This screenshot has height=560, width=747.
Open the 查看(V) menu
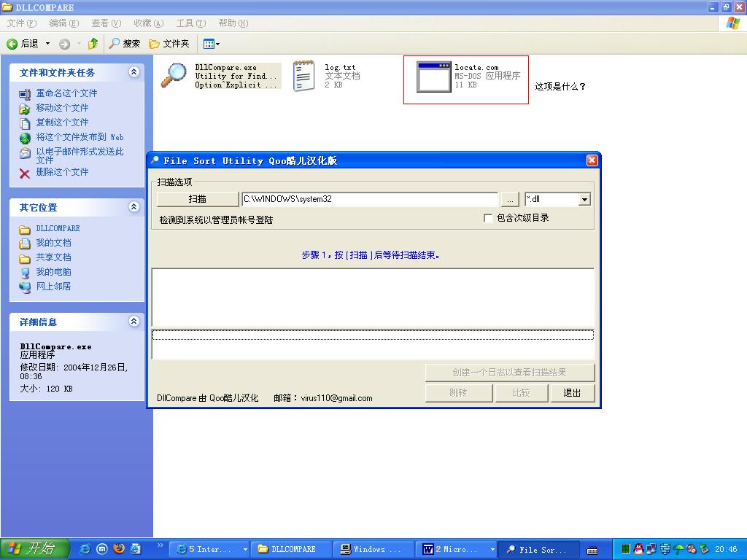[x=107, y=23]
